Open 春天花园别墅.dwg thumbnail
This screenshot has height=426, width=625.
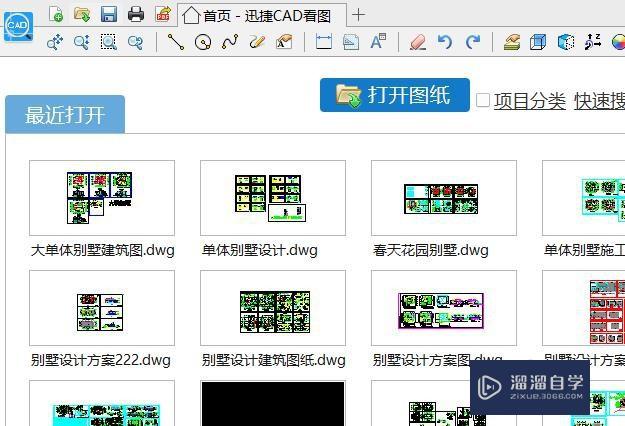point(444,198)
